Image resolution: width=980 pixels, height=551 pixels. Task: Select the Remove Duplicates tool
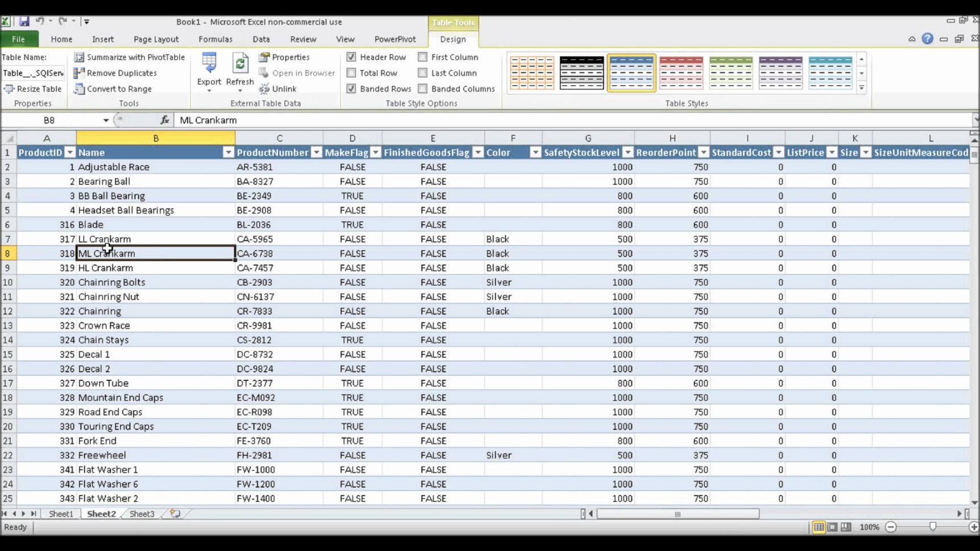coord(80,73)
